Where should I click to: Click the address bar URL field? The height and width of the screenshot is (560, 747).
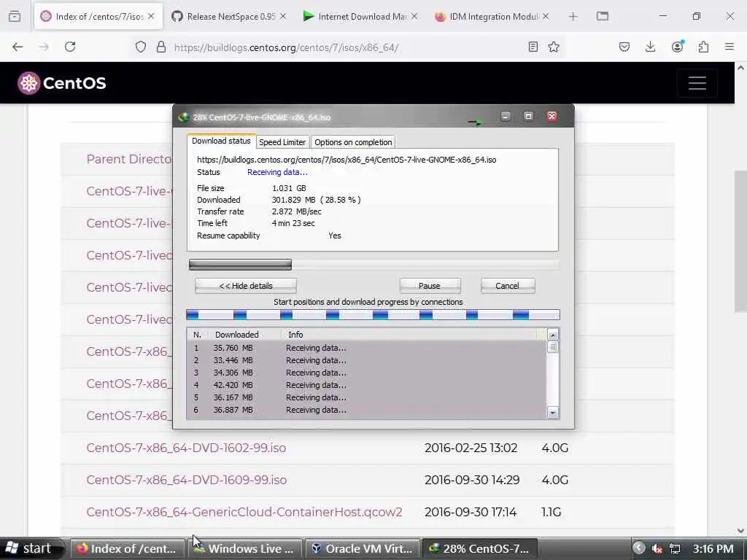pyautogui.click(x=348, y=47)
